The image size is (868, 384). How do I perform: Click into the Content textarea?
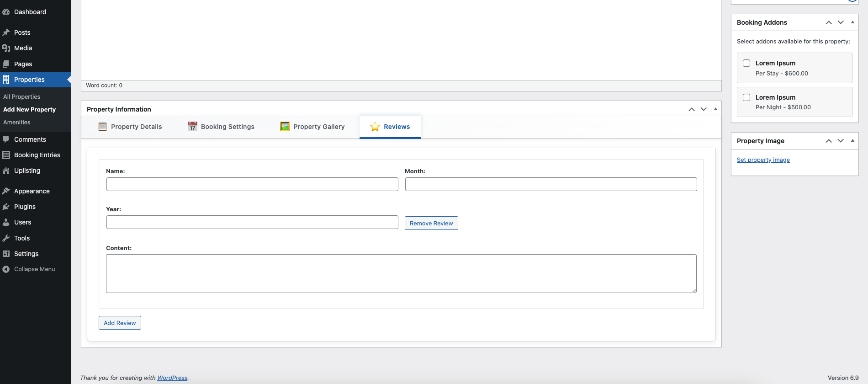[x=401, y=273]
